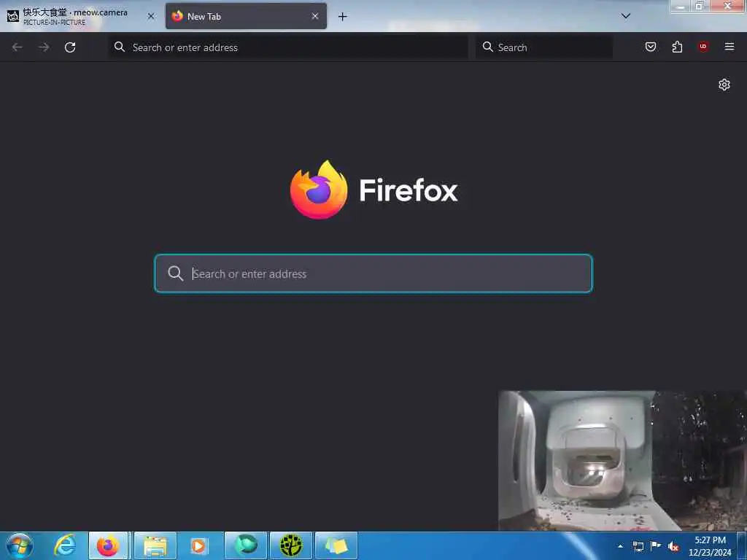This screenshot has height=560, width=747.
Task: Go forward using the forward arrow
Action: (44, 47)
